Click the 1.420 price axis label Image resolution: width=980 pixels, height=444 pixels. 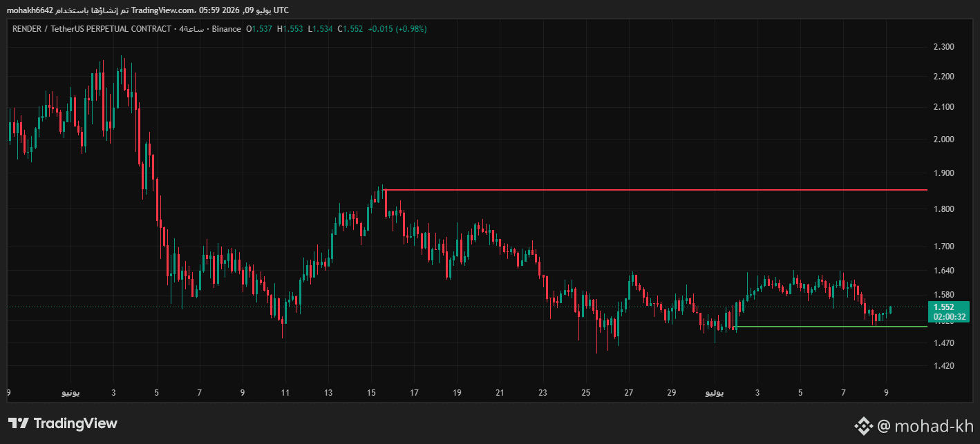tap(943, 366)
